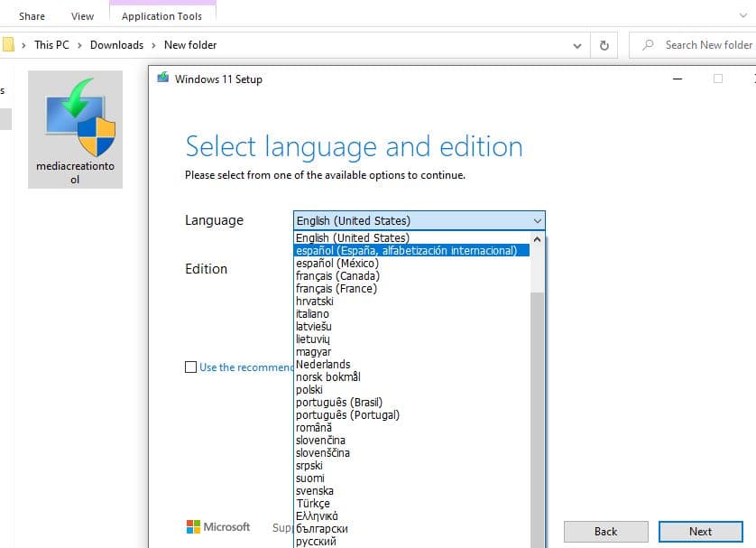Choose srpski language
This screenshot has width=756, height=548.
pos(411,466)
